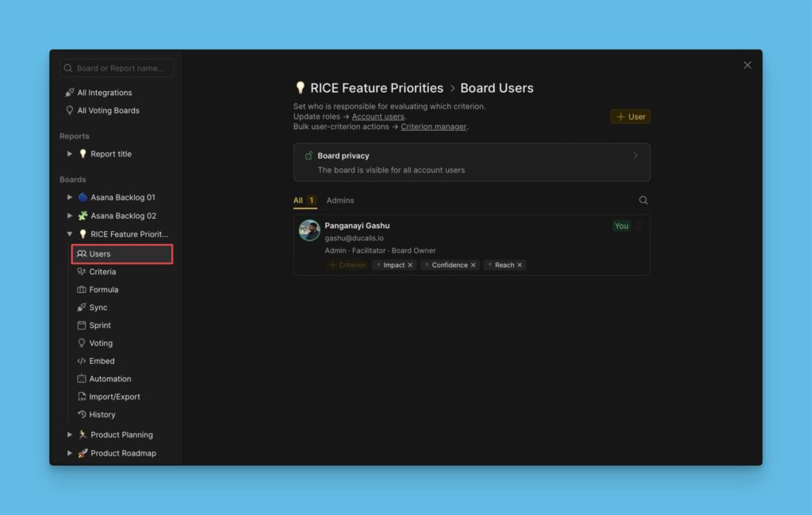Select the All users tab
812x515 pixels.
point(297,200)
